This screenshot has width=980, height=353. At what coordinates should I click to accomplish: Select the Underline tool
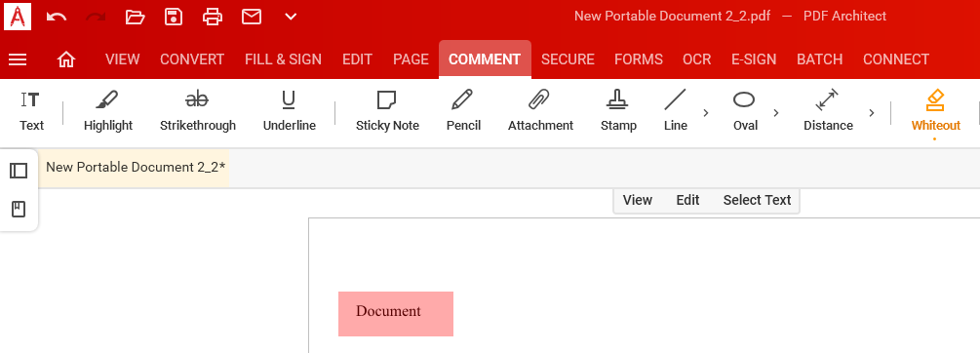click(289, 111)
